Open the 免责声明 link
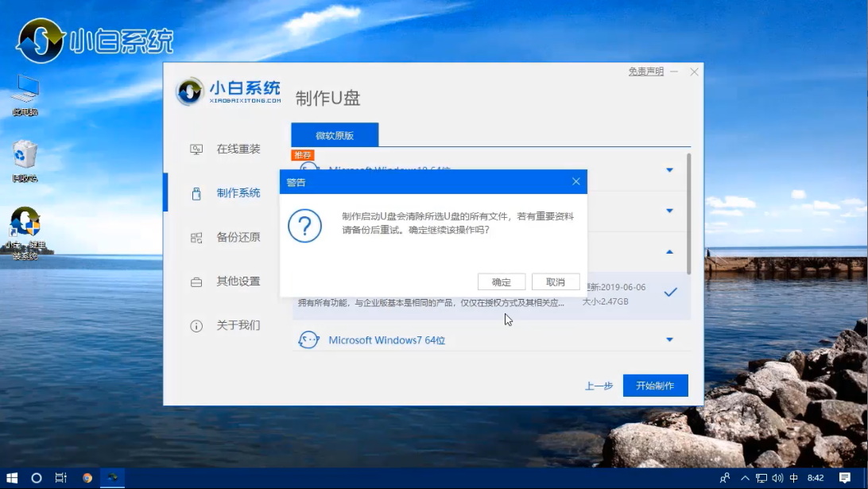This screenshot has height=489, width=868. 645,72
